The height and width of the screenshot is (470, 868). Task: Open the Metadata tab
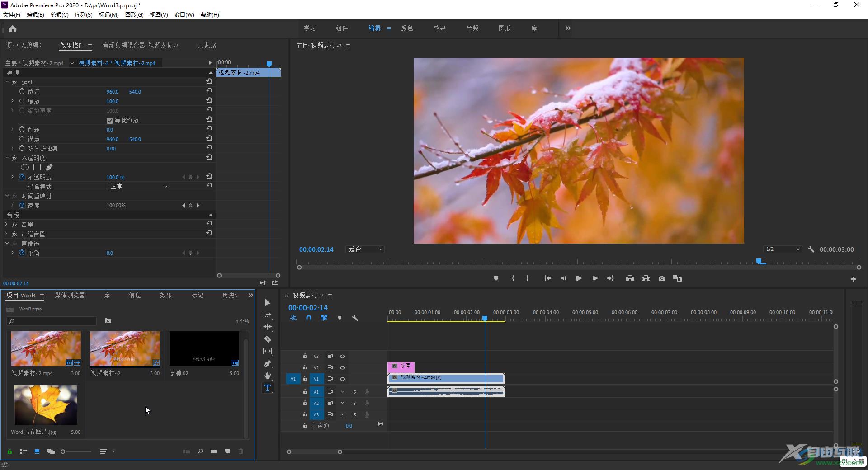[207, 45]
